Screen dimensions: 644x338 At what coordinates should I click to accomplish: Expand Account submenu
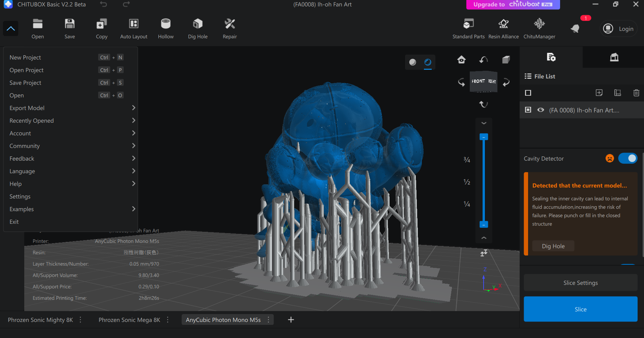tap(70, 133)
